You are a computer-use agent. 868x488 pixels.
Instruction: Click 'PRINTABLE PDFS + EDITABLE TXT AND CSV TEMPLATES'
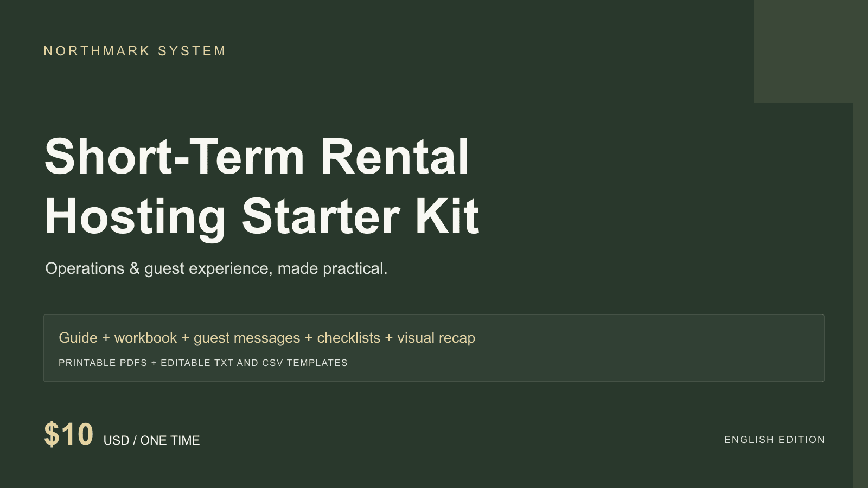(203, 363)
